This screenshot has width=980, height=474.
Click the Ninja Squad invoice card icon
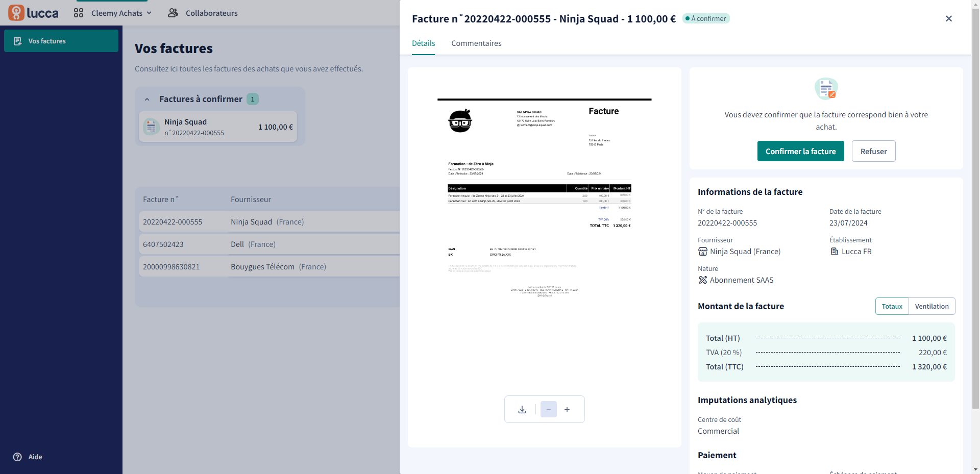pyautogui.click(x=151, y=127)
